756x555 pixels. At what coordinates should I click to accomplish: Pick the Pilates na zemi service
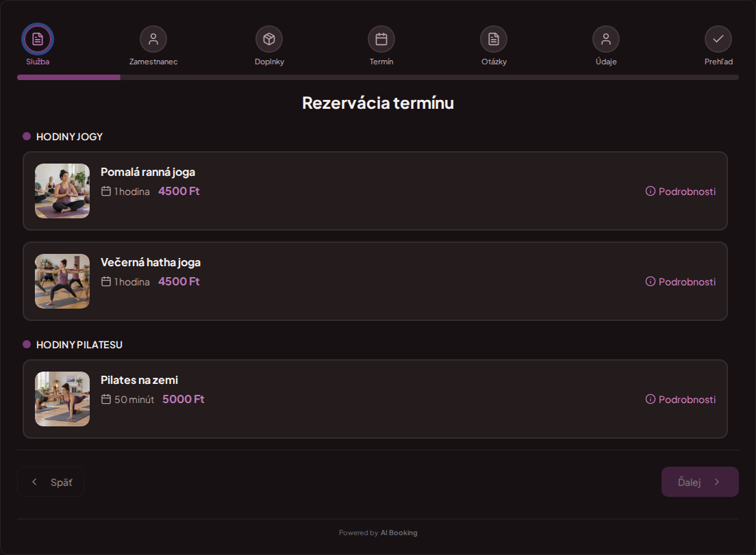[375, 399]
